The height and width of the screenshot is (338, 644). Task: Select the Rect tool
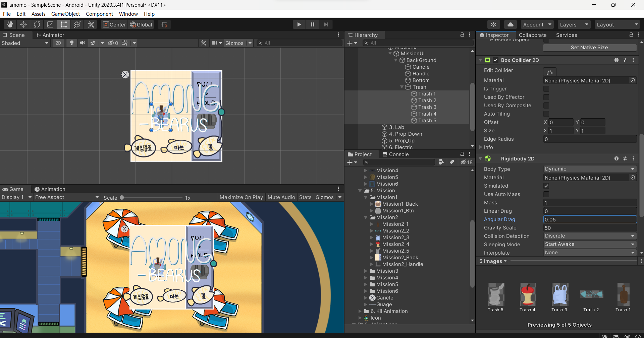tap(64, 24)
